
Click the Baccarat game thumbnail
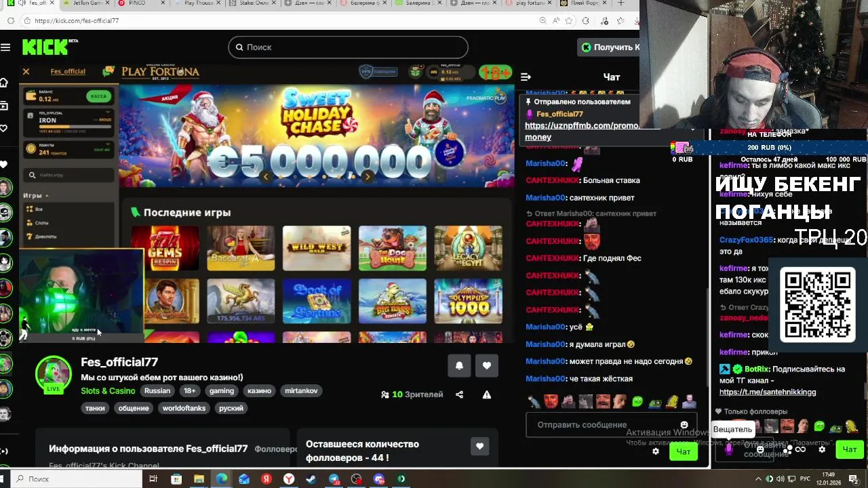241,248
